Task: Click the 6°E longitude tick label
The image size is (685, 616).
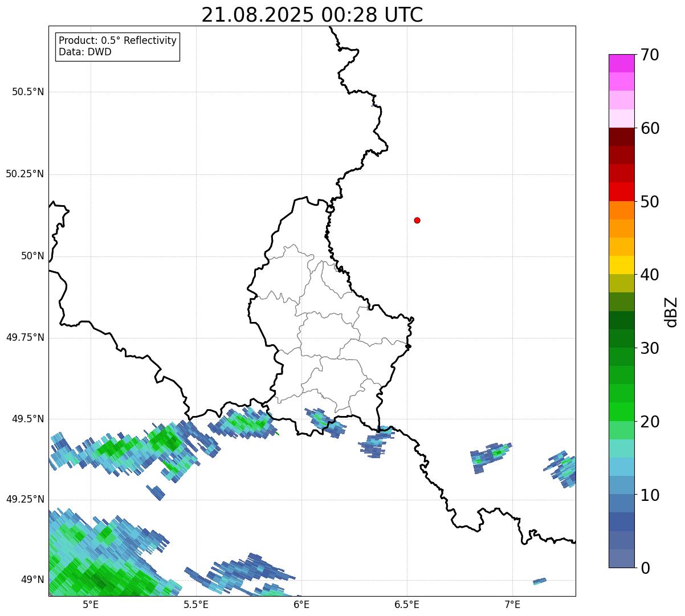Action: (x=301, y=605)
